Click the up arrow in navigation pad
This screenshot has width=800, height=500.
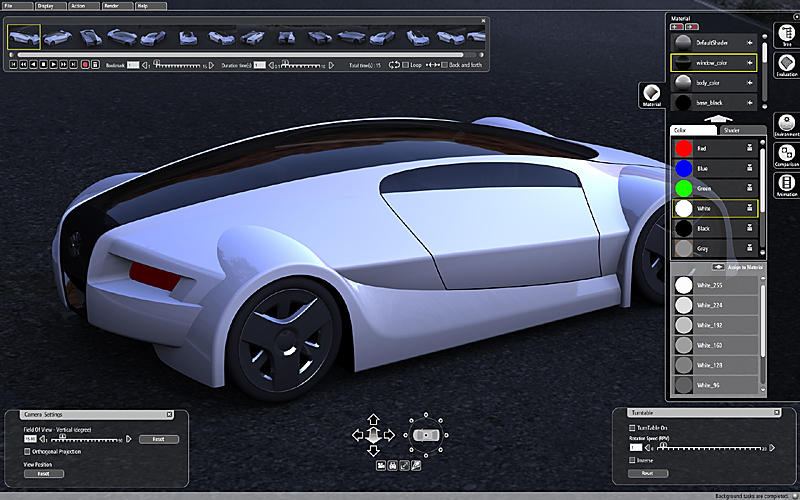(373, 419)
